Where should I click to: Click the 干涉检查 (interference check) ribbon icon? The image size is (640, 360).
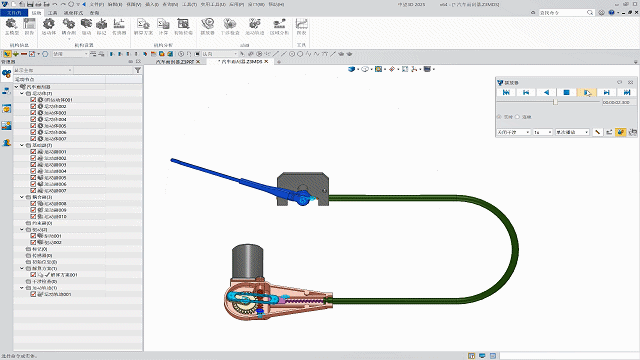230,26
